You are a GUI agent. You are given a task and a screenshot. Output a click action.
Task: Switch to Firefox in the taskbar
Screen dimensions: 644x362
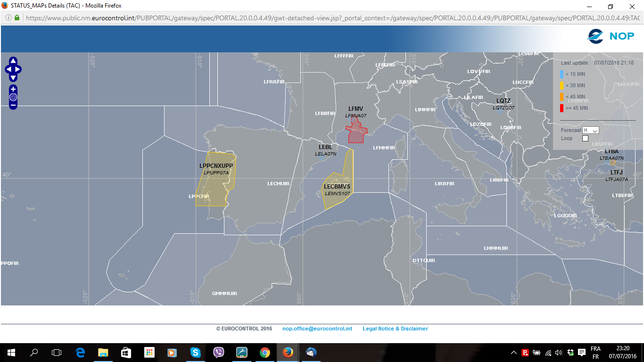288,352
